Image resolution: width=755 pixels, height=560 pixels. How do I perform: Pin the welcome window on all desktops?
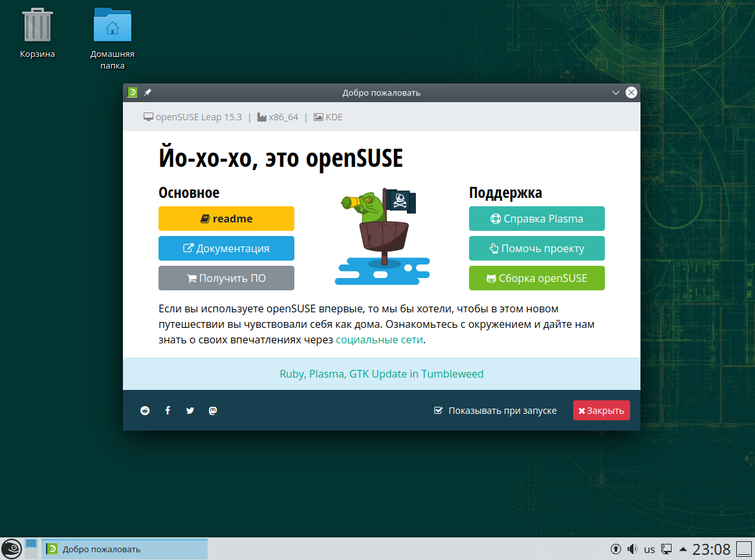pyautogui.click(x=148, y=92)
